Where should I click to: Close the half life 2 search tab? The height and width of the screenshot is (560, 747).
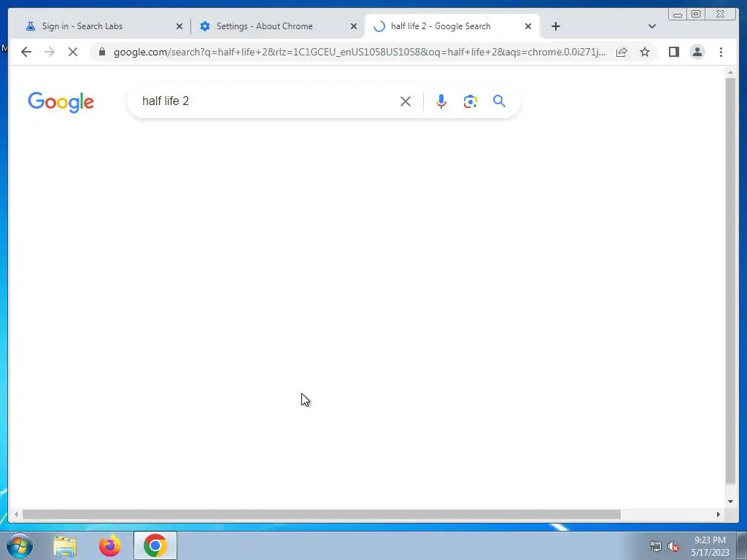tap(528, 26)
